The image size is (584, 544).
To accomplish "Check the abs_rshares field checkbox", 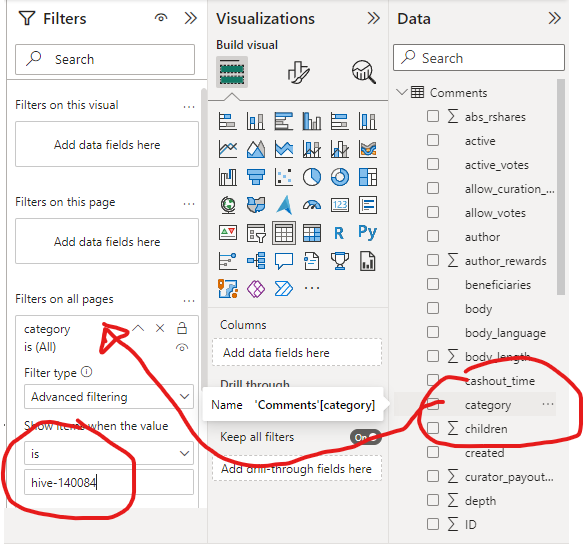I will pyautogui.click(x=433, y=116).
